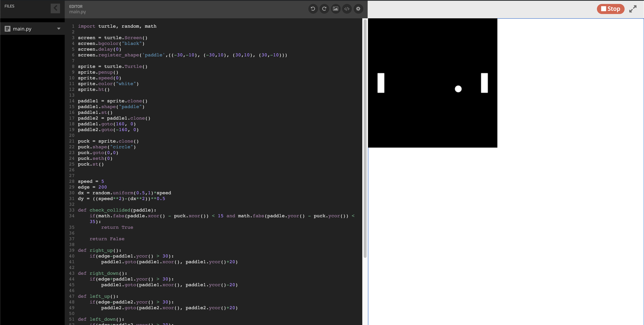
Task: Click the 'def right_down():' definition
Action: point(102,273)
